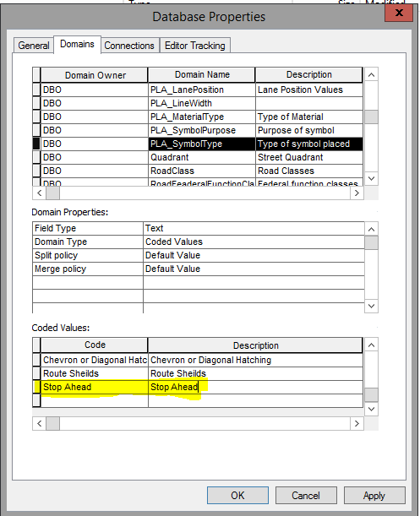Click the Route Sheilds description cell

click(255, 373)
